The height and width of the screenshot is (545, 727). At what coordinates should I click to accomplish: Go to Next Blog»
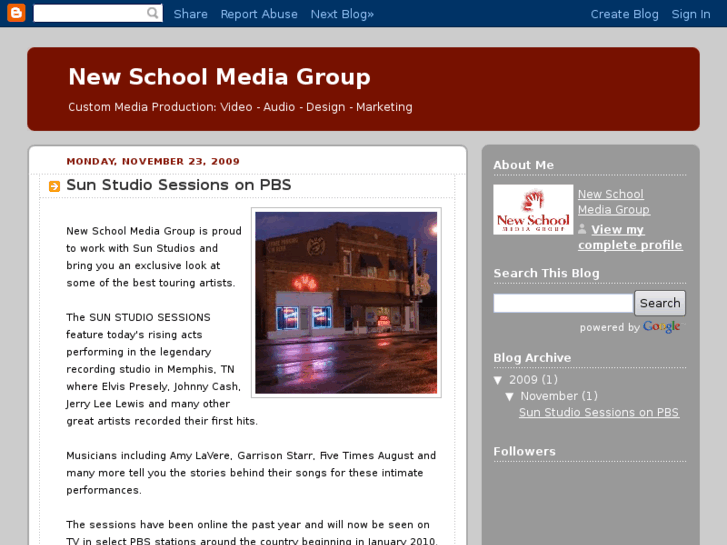[x=342, y=14]
